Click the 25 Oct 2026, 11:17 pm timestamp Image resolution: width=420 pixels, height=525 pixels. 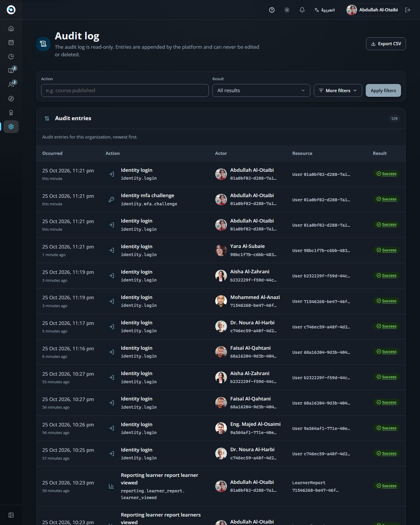coord(68,323)
